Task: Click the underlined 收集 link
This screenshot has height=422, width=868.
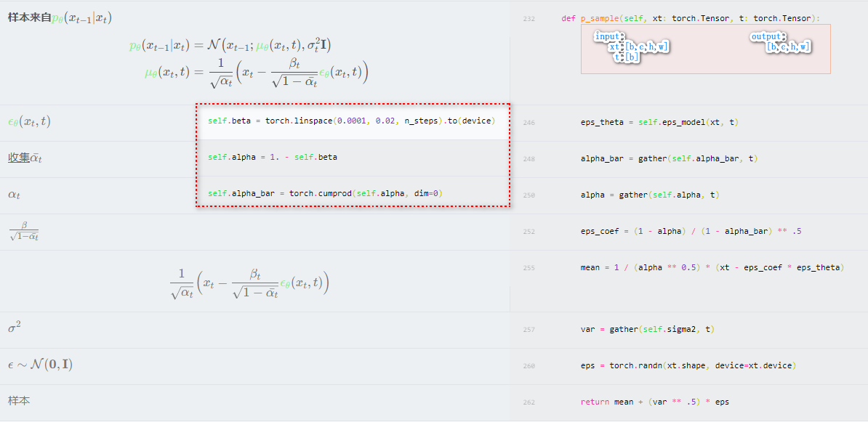Action: tap(18, 158)
